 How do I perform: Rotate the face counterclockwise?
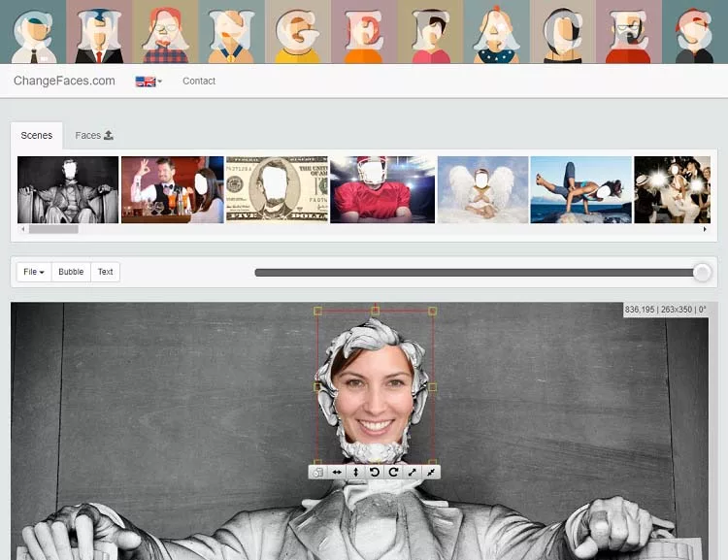[x=375, y=473]
